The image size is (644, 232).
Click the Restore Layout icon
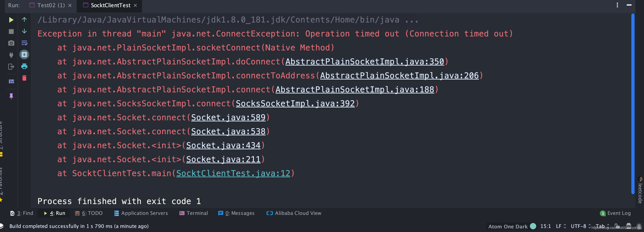click(11, 81)
